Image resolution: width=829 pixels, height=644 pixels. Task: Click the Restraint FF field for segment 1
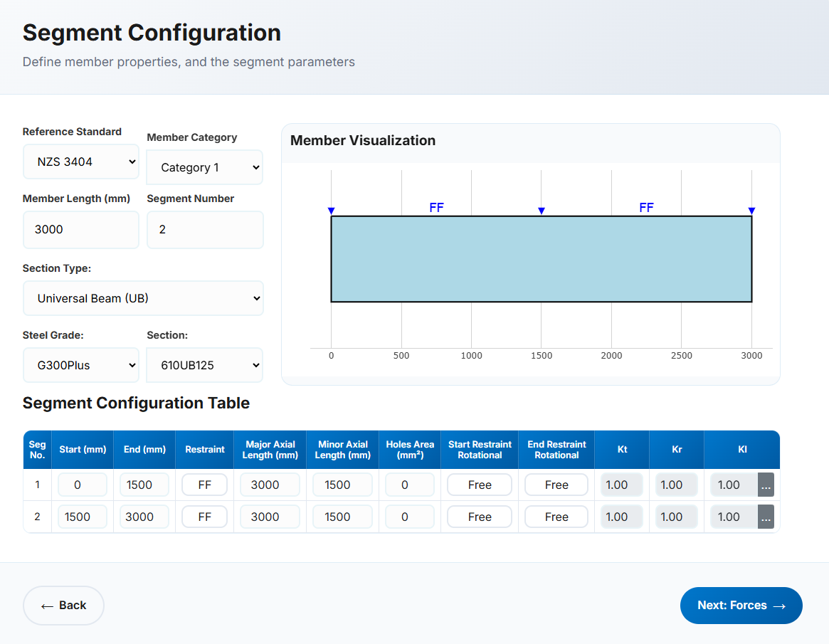point(204,485)
